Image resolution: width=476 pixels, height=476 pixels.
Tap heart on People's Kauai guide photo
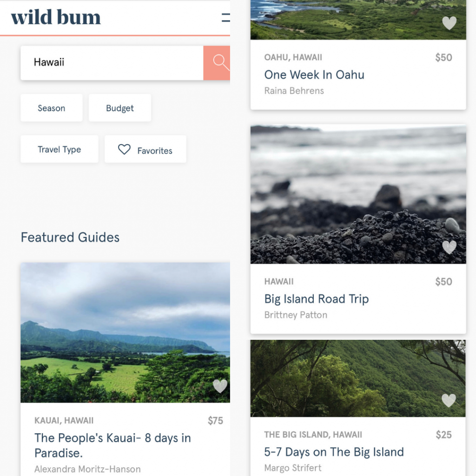pyautogui.click(x=220, y=386)
